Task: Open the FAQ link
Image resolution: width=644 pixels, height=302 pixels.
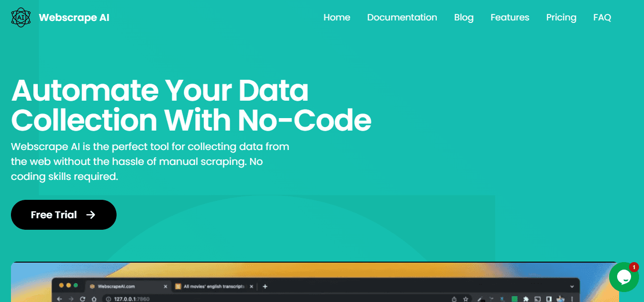Action: point(602,17)
